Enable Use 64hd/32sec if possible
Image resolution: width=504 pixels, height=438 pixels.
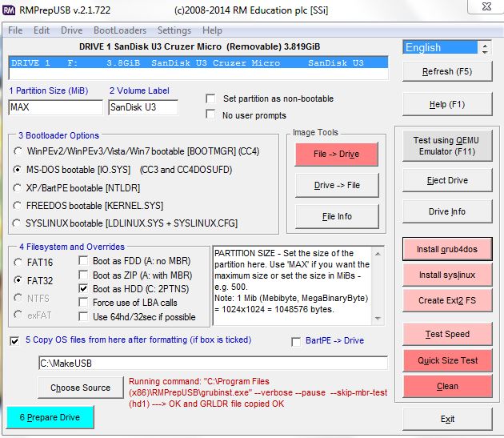point(83,316)
